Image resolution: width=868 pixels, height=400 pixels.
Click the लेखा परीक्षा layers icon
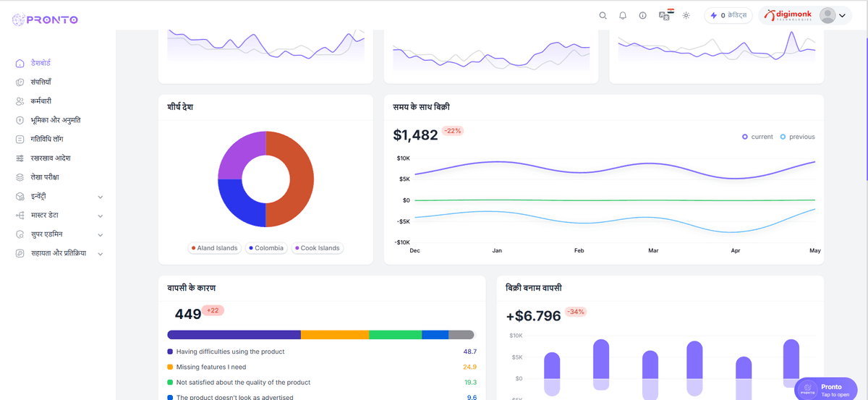(x=20, y=177)
